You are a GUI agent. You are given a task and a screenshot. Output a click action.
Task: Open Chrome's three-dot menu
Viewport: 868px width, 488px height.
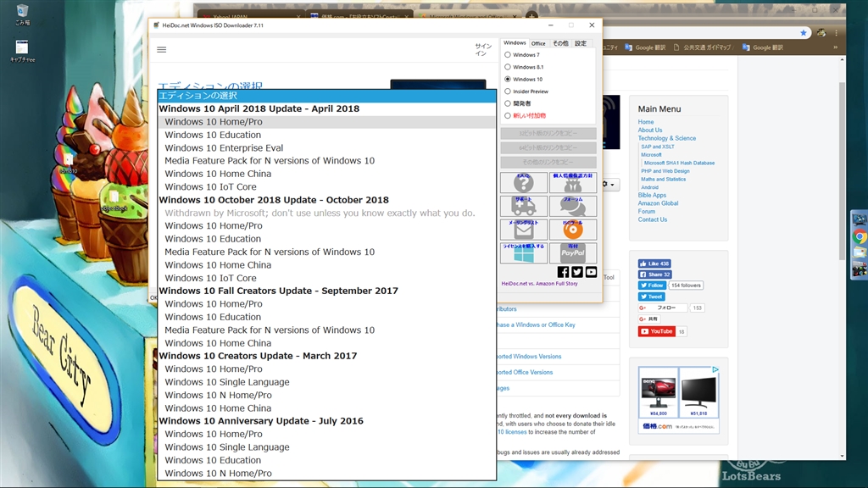pyautogui.click(x=836, y=33)
